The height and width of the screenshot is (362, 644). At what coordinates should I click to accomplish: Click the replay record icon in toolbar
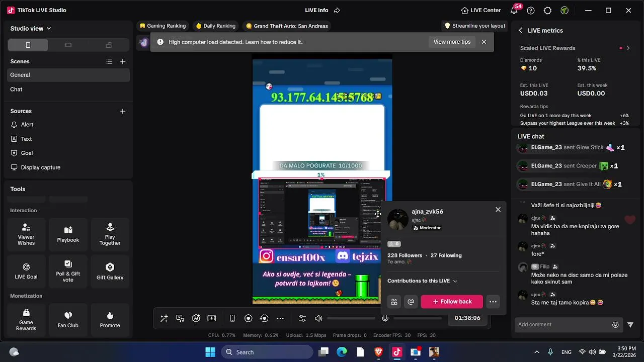pos(264,318)
